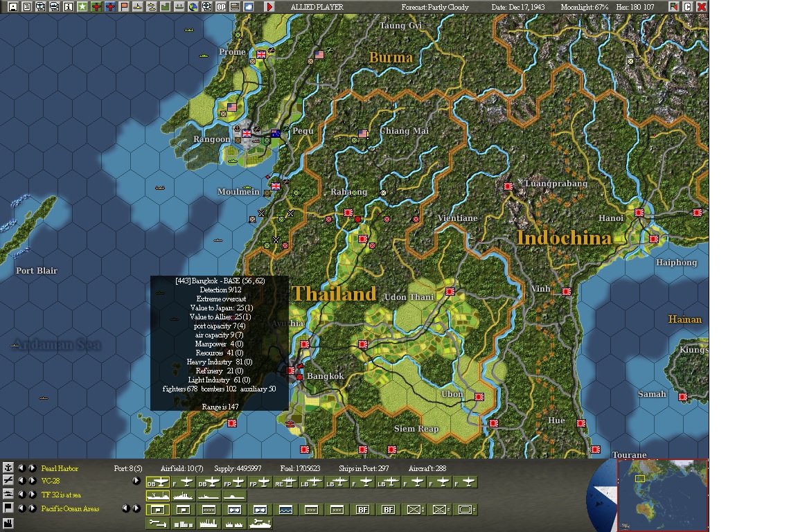Click the 'Ships in Port: 297' text
Image resolution: width=798 pixels, height=532 pixels.
[x=364, y=468]
